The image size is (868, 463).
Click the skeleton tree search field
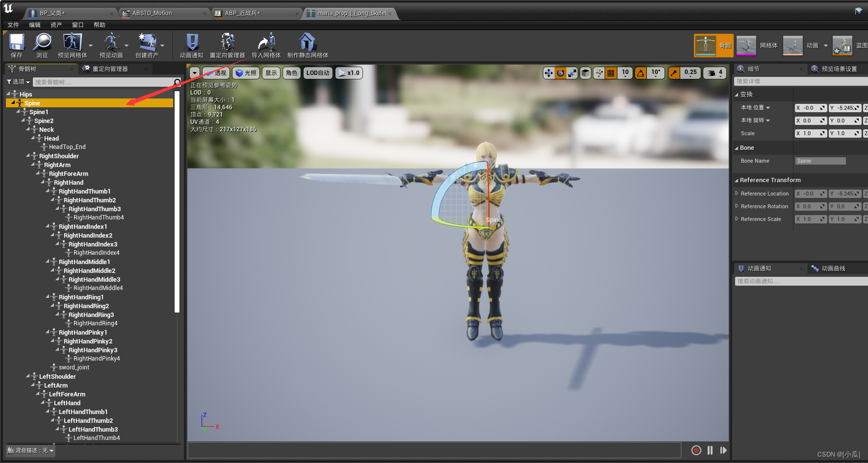tap(103, 82)
